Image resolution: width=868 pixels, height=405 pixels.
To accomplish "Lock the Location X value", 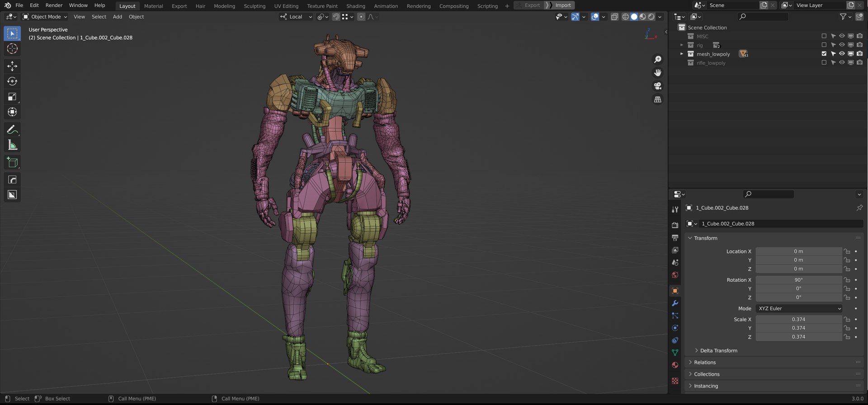I will 847,251.
